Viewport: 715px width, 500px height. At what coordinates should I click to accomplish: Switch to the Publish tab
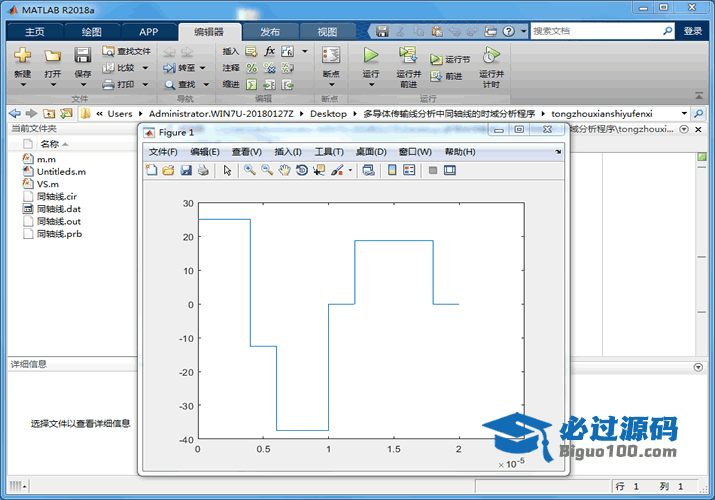[270, 32]
